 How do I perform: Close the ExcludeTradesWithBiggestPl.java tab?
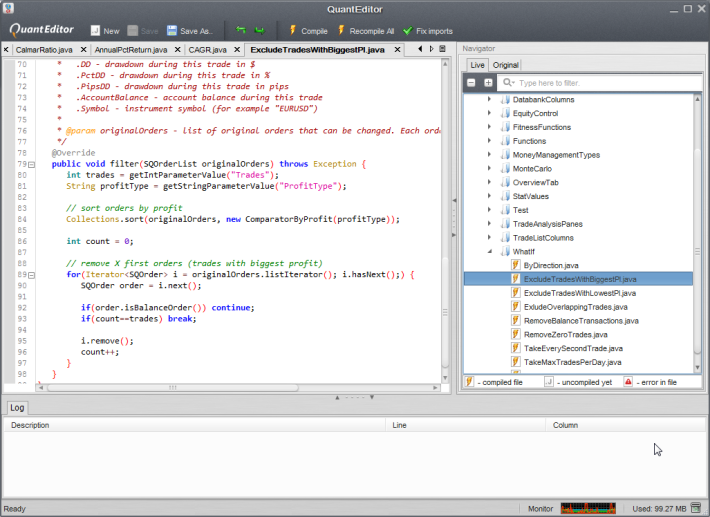tap(397, 49)
